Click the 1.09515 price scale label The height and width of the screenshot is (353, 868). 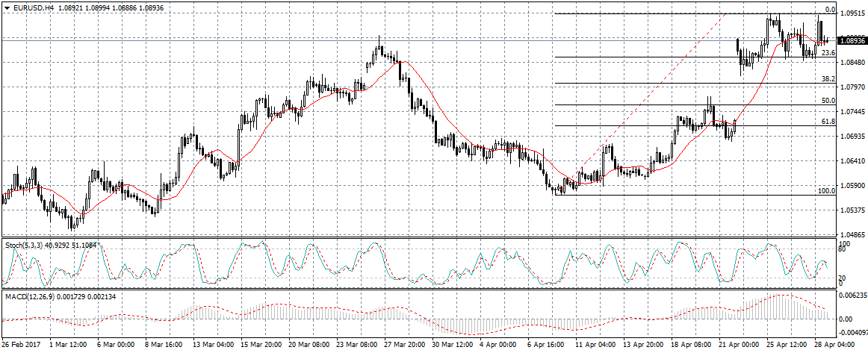[852, 13]
